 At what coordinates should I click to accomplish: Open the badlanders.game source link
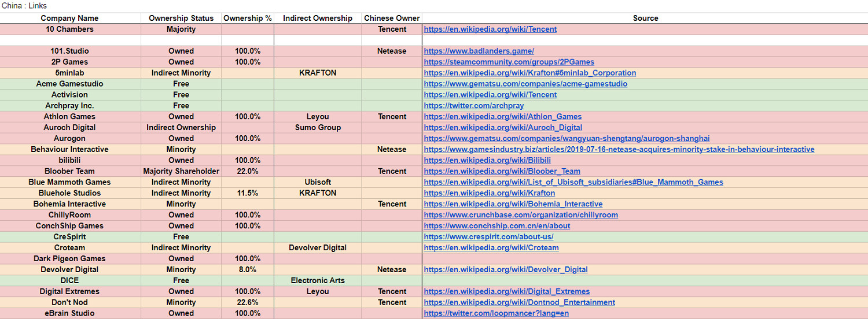point(479,51)
